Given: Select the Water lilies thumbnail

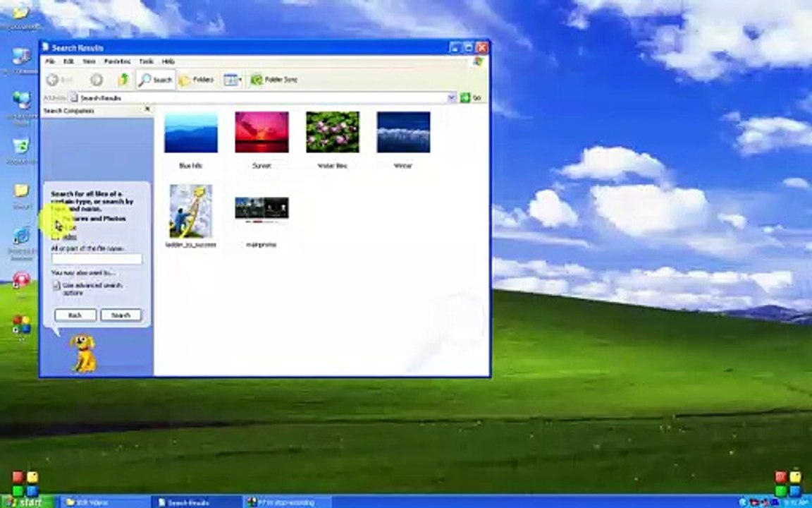Looking at the screenshot, I should tap(333, 132).
